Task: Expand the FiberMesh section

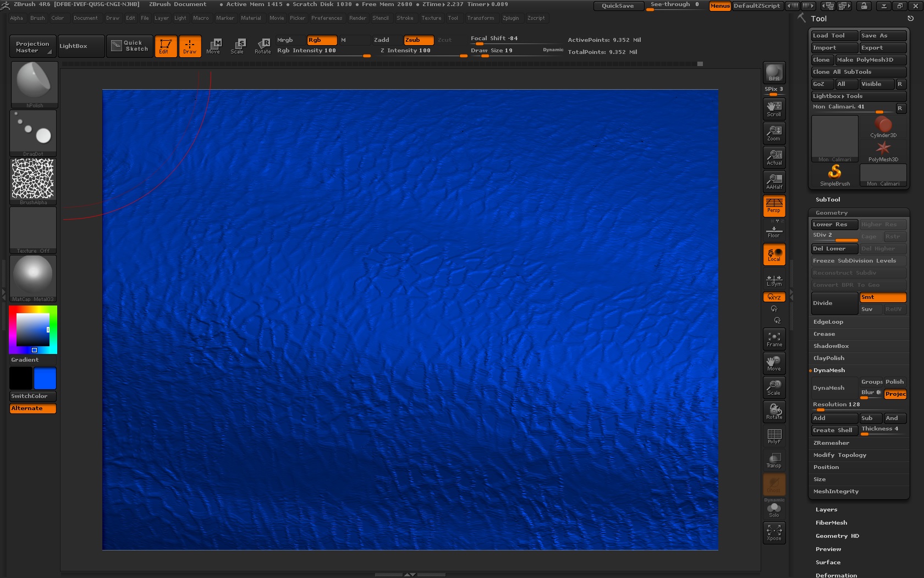Action: [x=831, y=523]
